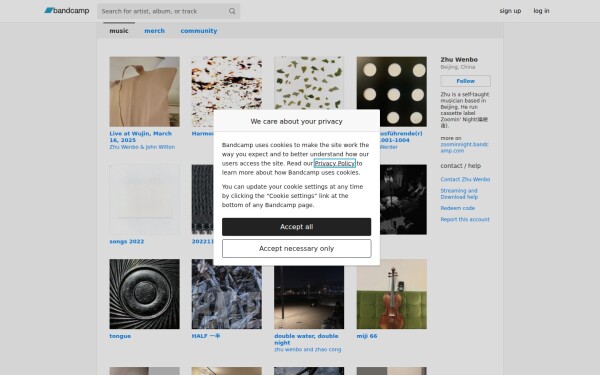The image size is (600, 375).
Task: Open the tongue title link
Action: tap(120, 336)
